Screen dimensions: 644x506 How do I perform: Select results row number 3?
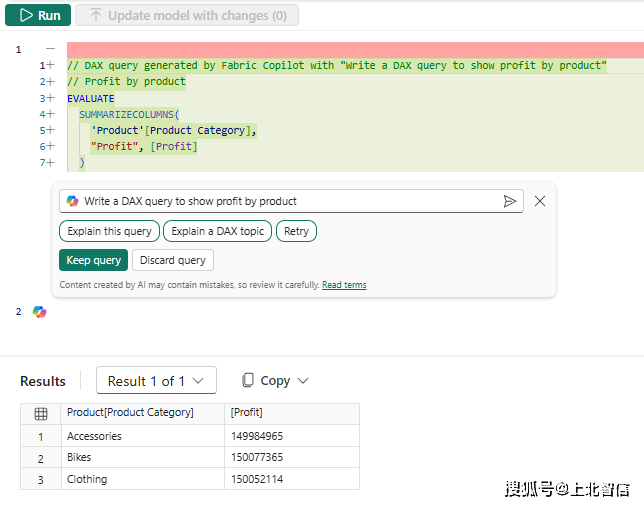41,480
